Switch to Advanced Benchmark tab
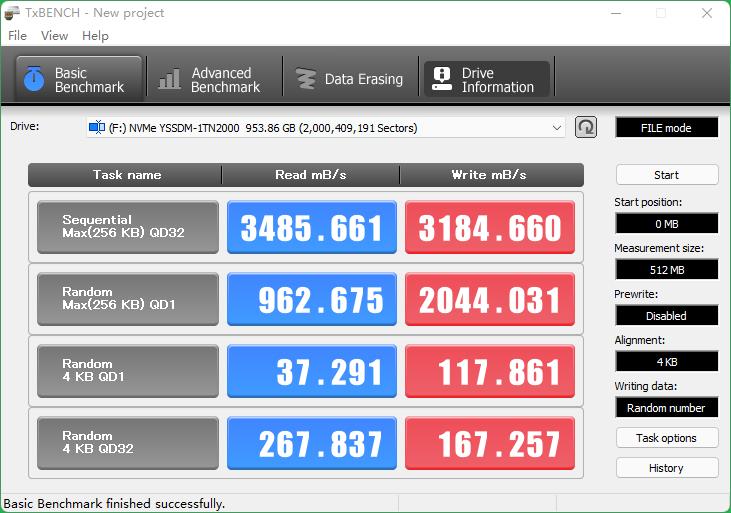The width and height of the screenshot is (731, 513). [214, 79]
